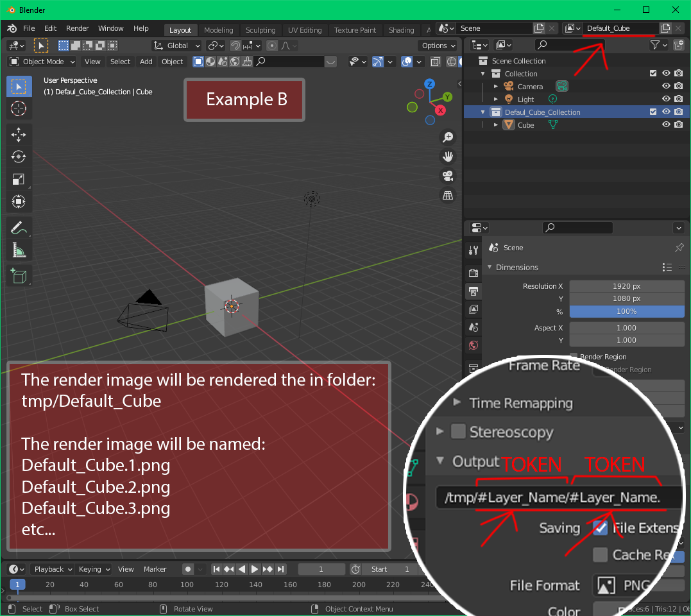Uncheck the Collection exclude checkbox
This screenshot has width=691, height=616.
tap(653, 74)
